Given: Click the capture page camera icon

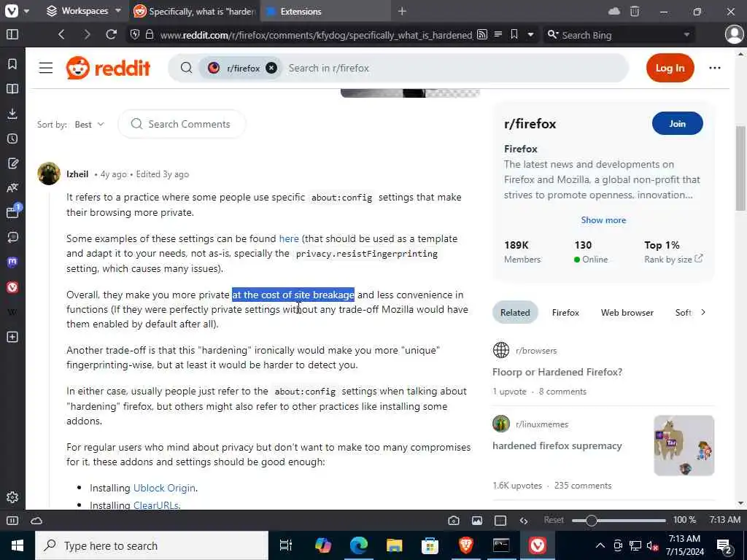Looking at the screenshot, I should (x=454, y=521).
